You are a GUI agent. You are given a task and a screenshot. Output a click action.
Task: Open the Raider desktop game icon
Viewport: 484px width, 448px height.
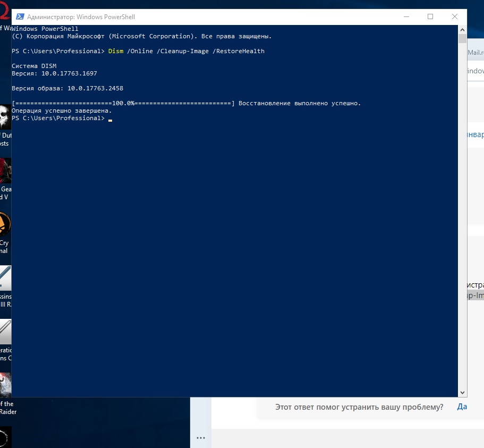5,385
